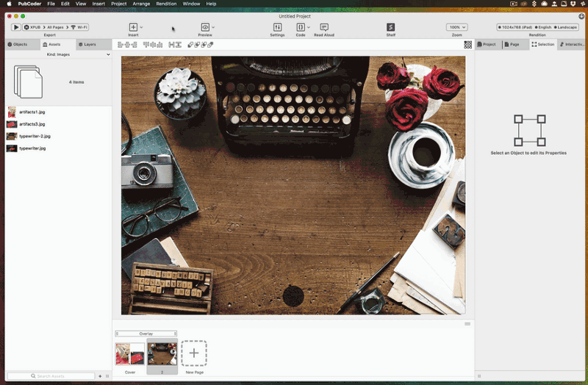Expand the Preview dropdown arrow
This screenshot has height=385, width=588.
213,27
